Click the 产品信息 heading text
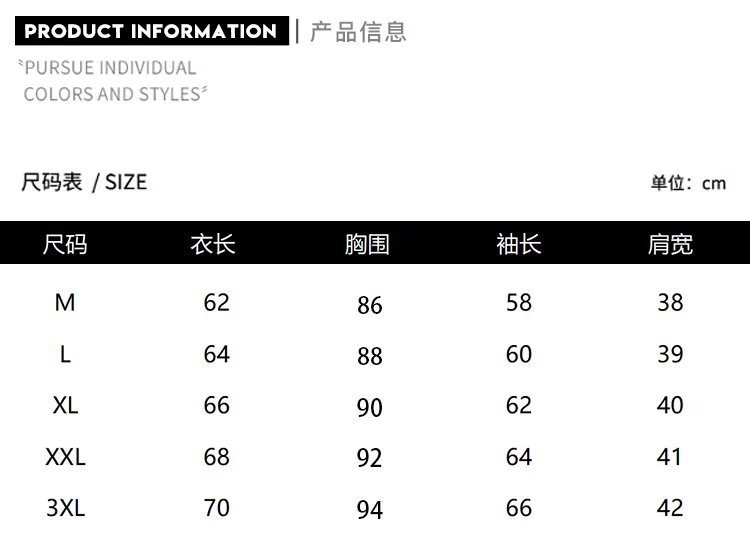750x549 pixels. click(x=358, y=31)
